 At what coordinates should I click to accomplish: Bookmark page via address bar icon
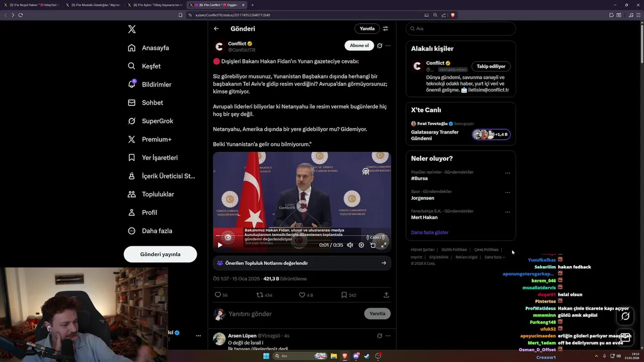(180, 15)
